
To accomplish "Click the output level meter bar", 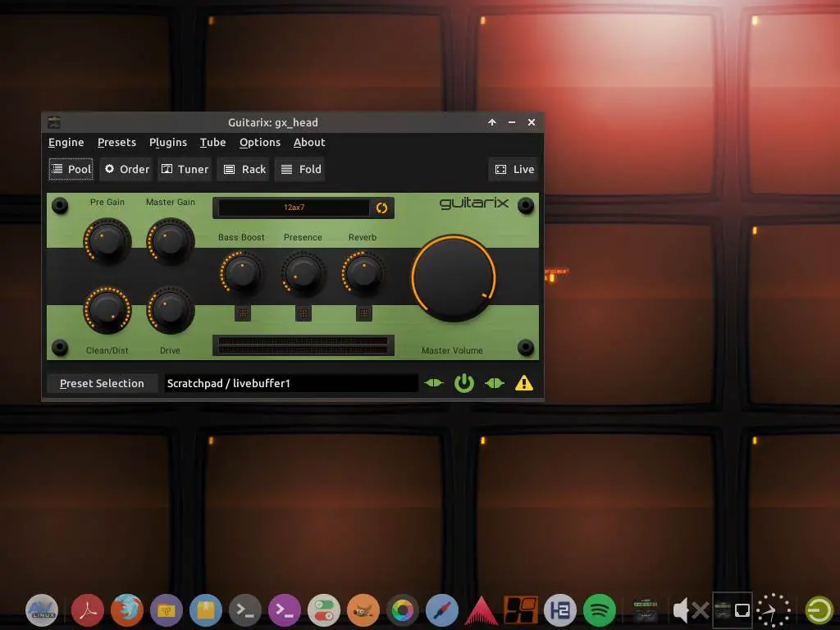I will click(304, 345).
